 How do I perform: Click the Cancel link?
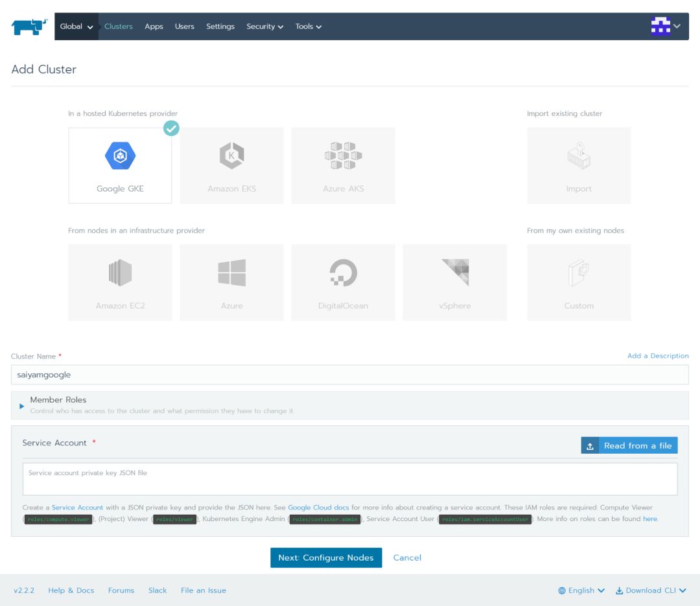[x=407, y=557]
